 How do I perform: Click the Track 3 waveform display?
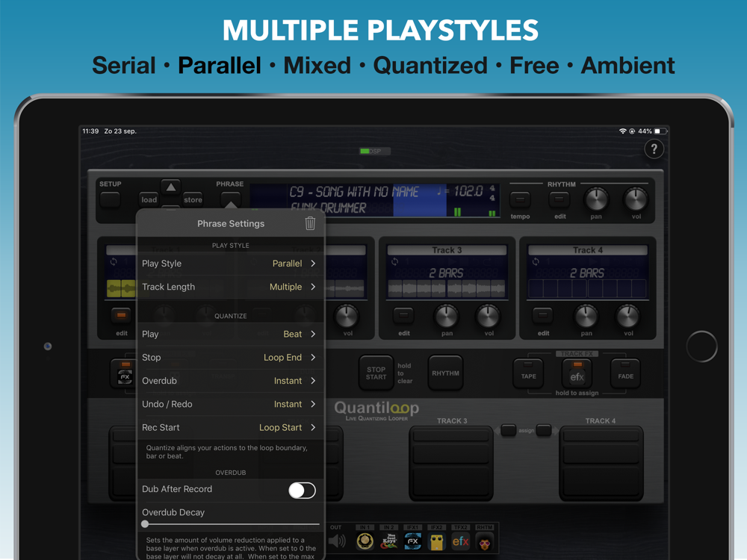[447, 288]
